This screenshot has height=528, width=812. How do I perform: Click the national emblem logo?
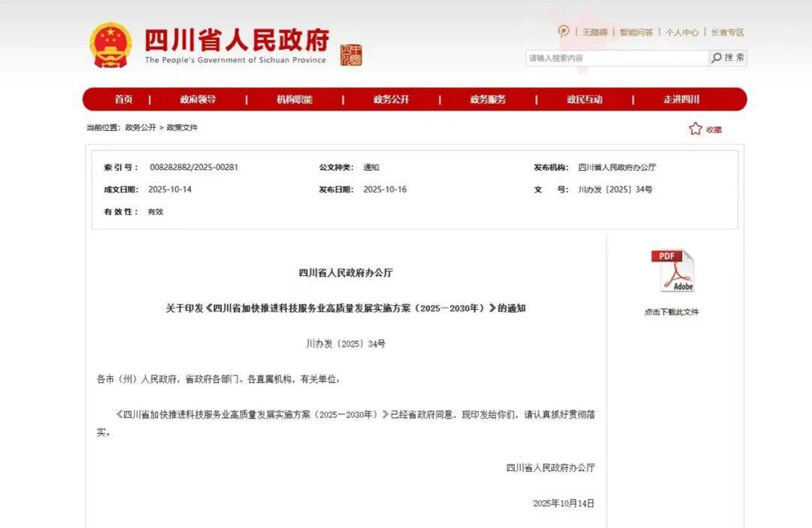coord(111,45)
